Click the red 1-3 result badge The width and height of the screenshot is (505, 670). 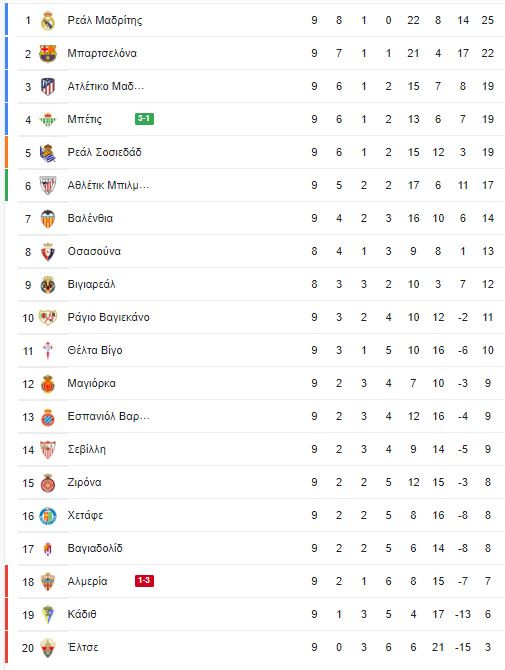144,581
